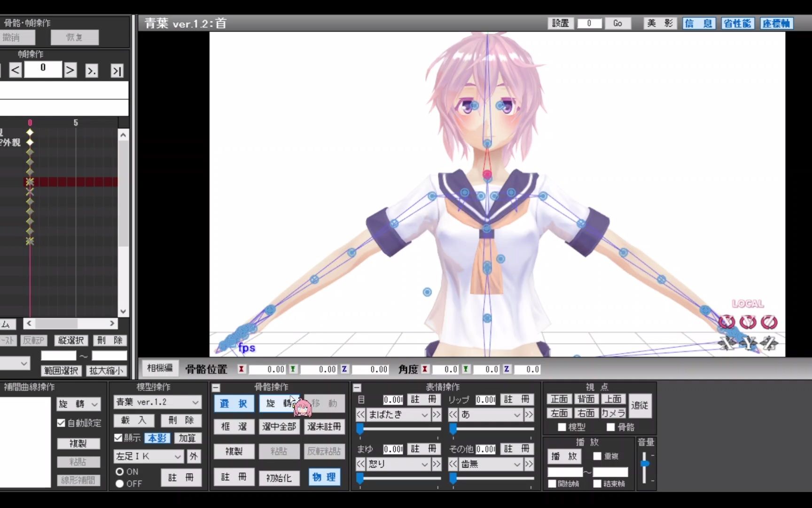This screenshot has width=812, height=508.
Task: Click the >> arrow beside 歯無
Action: tap(529, 464)
